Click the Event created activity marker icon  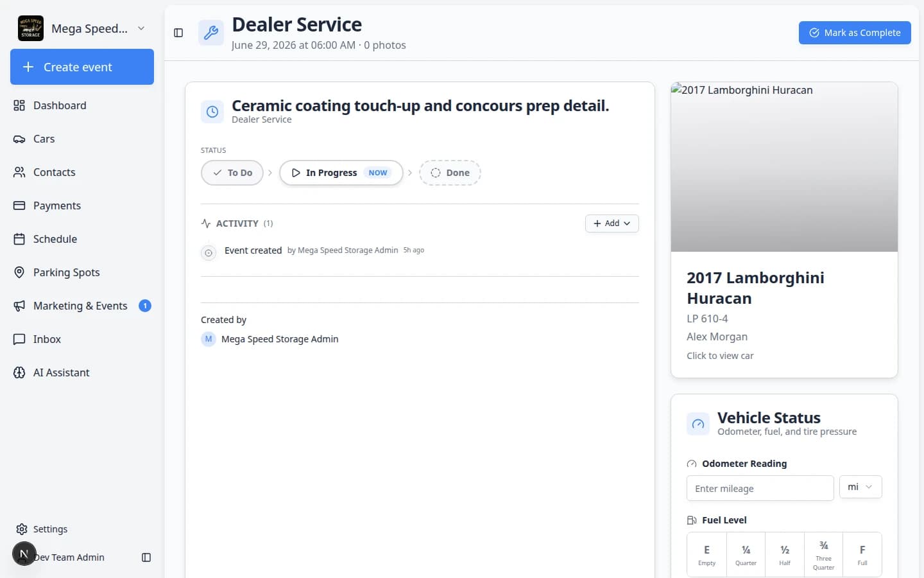(209, 253)
